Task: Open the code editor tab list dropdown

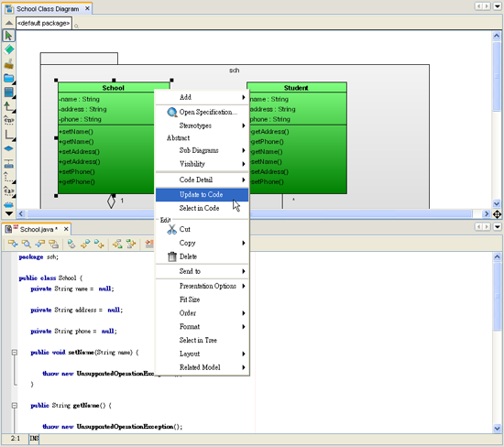Action: tap(498, 227)
